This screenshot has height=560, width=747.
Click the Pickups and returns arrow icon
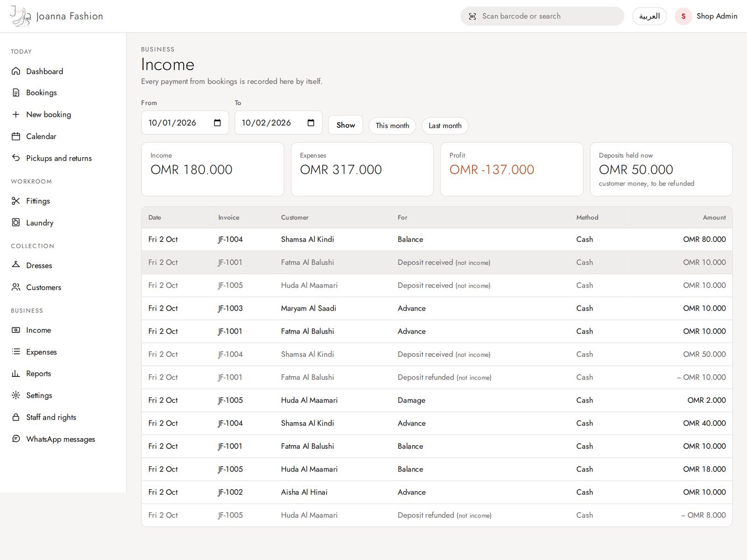tap(16, 158)
